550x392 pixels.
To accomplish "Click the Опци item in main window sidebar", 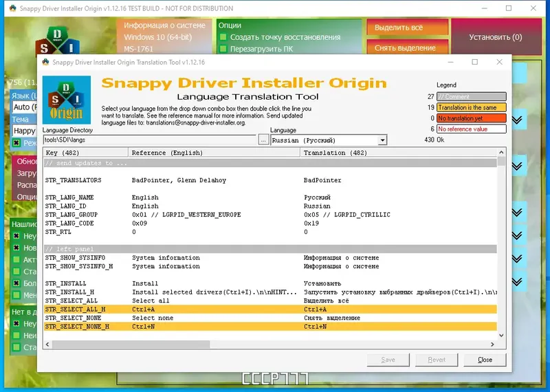I will [x=27, y=197].
